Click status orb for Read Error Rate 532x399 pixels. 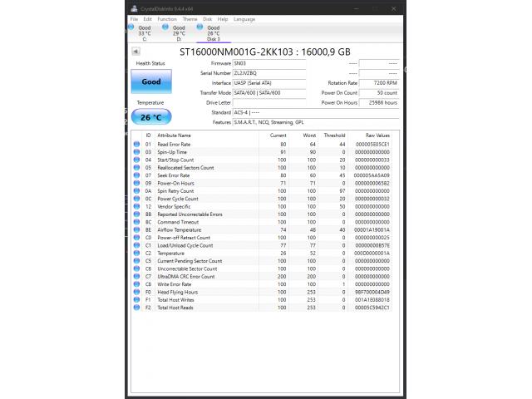137,145
